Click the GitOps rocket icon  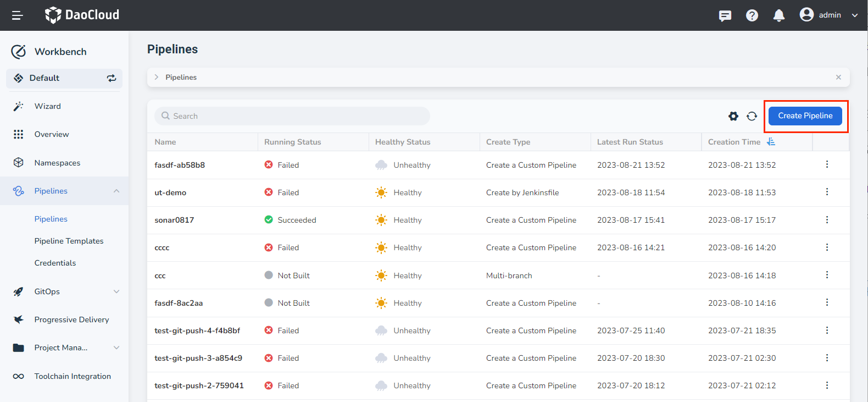(x=19, y=291)
